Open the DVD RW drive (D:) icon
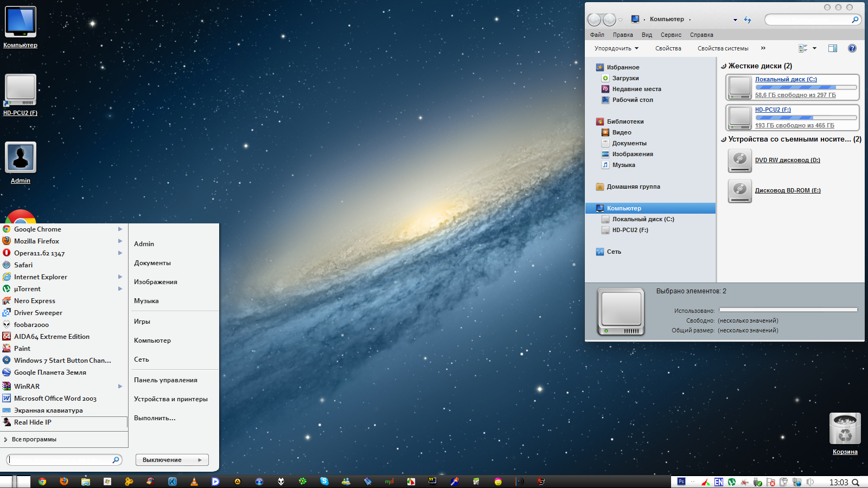 [739, 160]
